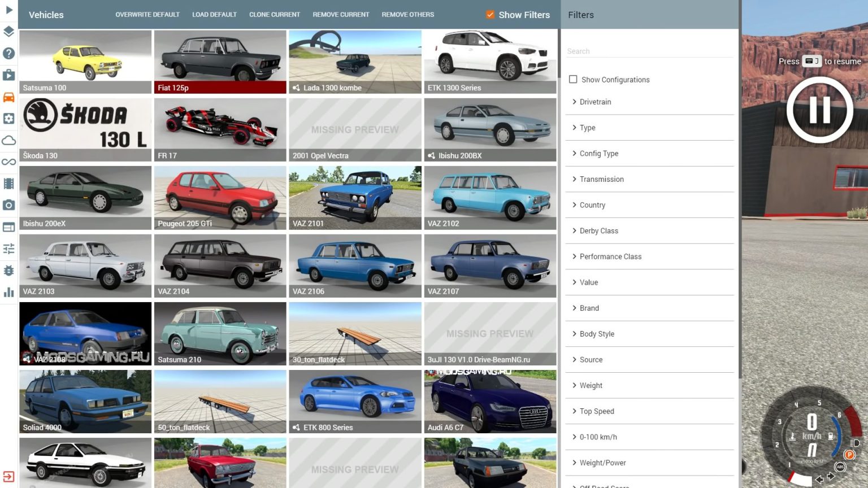The width and height of the screenshot is (868, 488).
Task: Expand the Top Speed filter
Action: point(596,411)
